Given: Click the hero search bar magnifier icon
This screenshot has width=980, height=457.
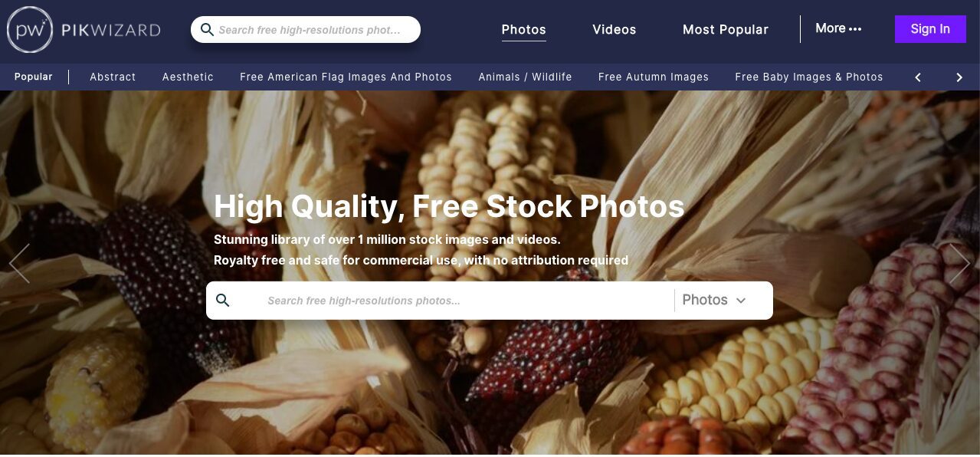Looking at the screenshot, I should coord(223,301).
